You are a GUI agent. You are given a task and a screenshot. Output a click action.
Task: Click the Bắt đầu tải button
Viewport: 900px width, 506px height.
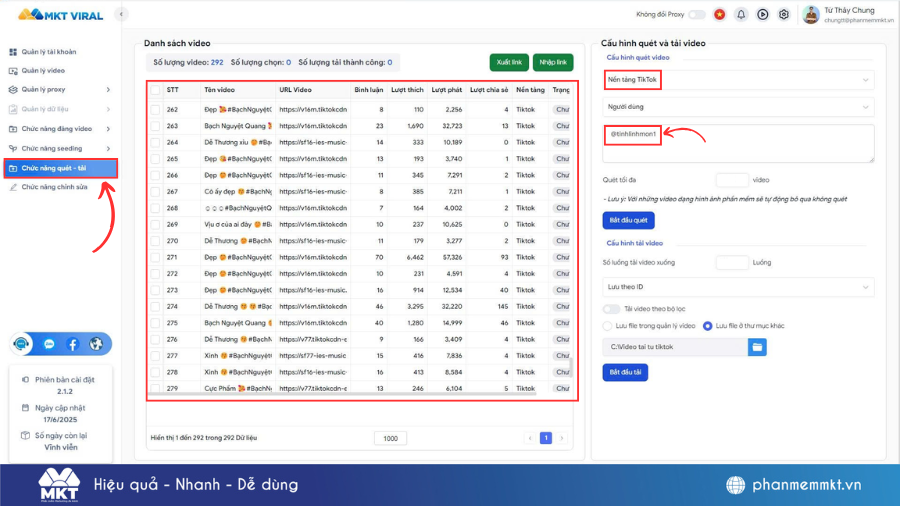point(625,372)
